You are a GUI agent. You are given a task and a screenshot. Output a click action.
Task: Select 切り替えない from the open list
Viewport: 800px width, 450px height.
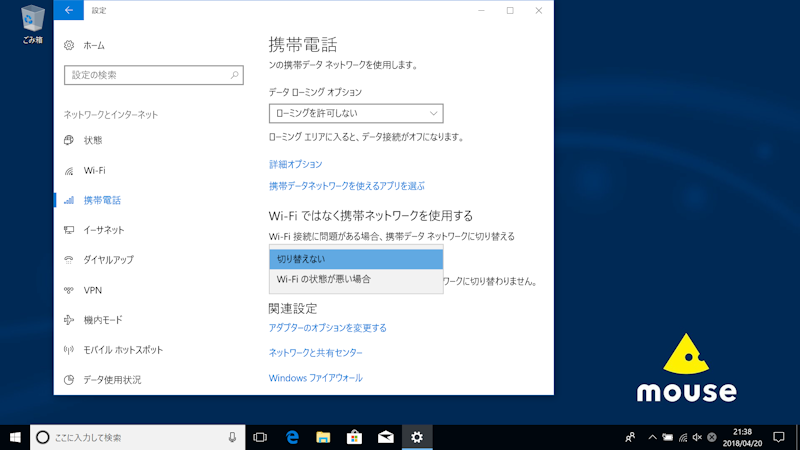(x=355, y=260)
